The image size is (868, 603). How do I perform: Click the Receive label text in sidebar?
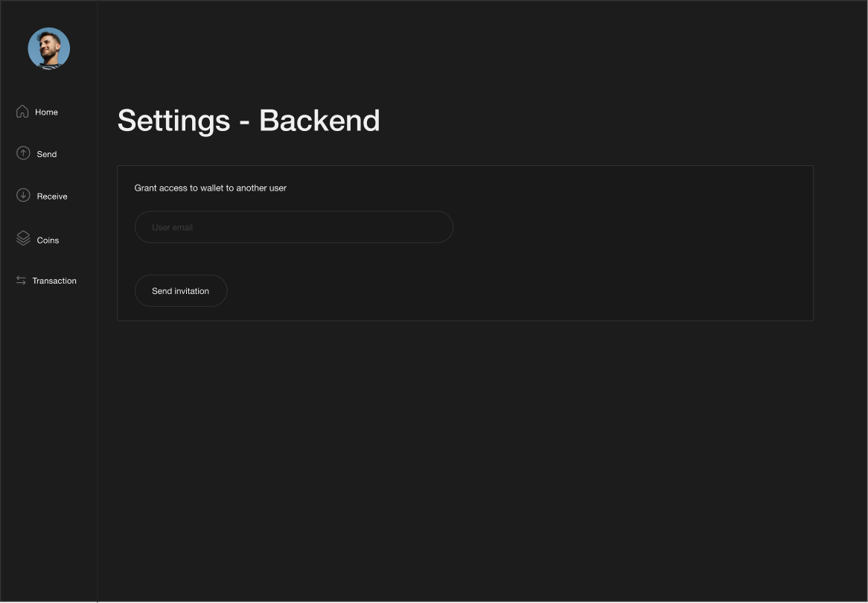tap(52, 196)
